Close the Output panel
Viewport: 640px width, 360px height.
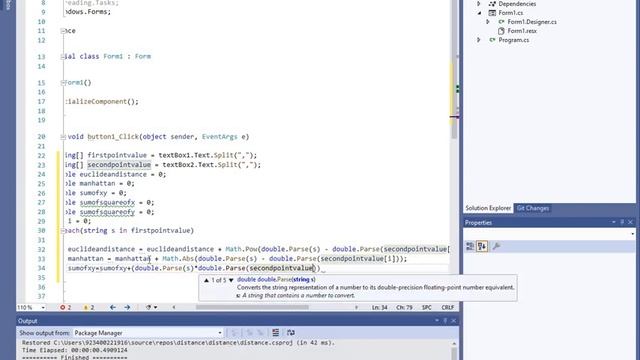(x=453, y=321)
